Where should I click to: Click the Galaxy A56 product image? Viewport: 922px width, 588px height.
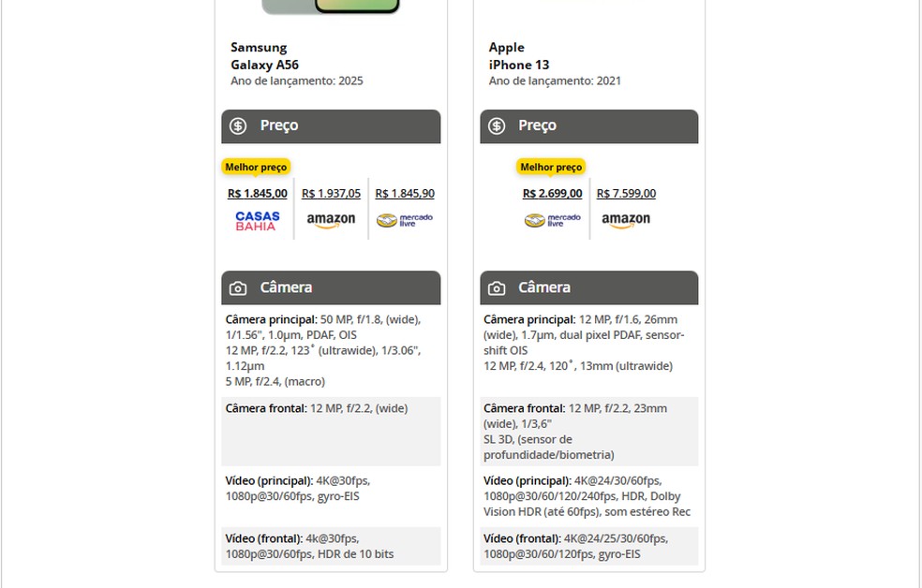click(330, 5)
